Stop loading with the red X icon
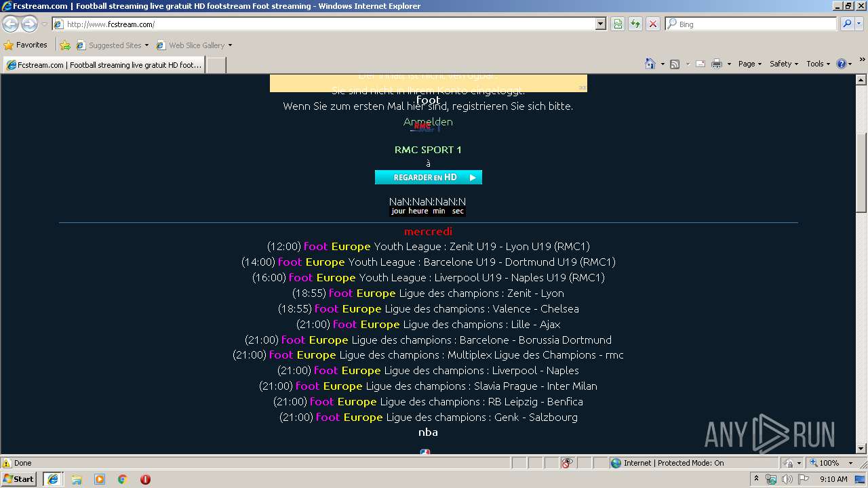The image size is (868, 488). point(653,24)
